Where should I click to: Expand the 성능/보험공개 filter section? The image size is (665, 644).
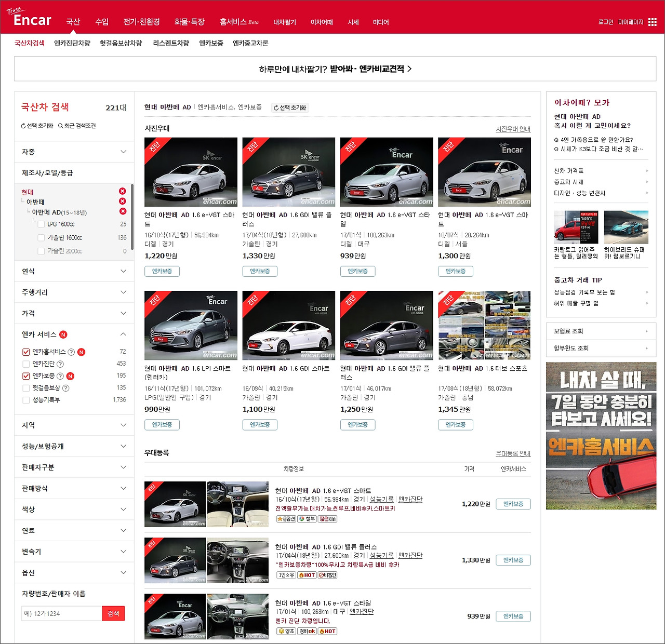tap(74, 446)
